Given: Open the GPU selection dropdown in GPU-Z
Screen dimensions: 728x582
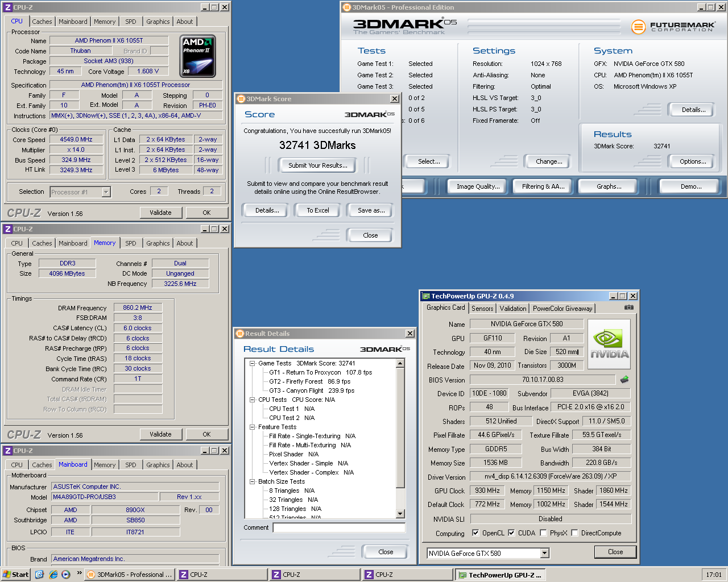Looking at the screenshot, I should pyautogui.click(x=544, y=553).
